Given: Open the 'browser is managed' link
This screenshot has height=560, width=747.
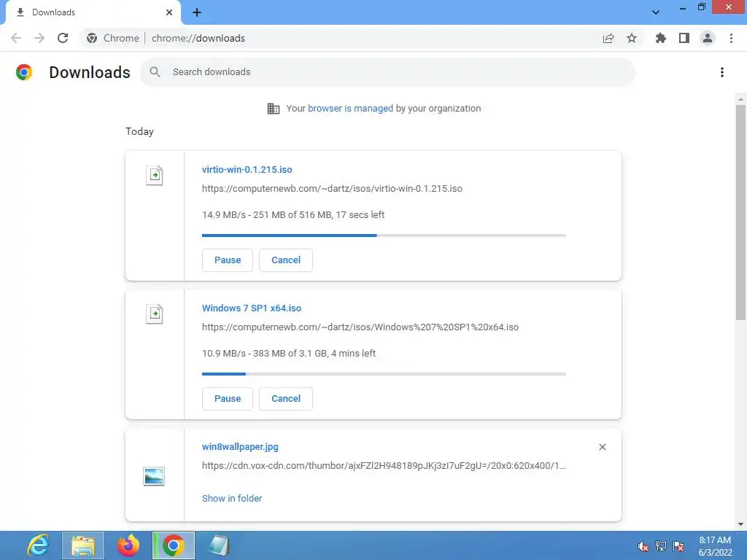Looking at the screenshot, I should click(x=350, y=109).
